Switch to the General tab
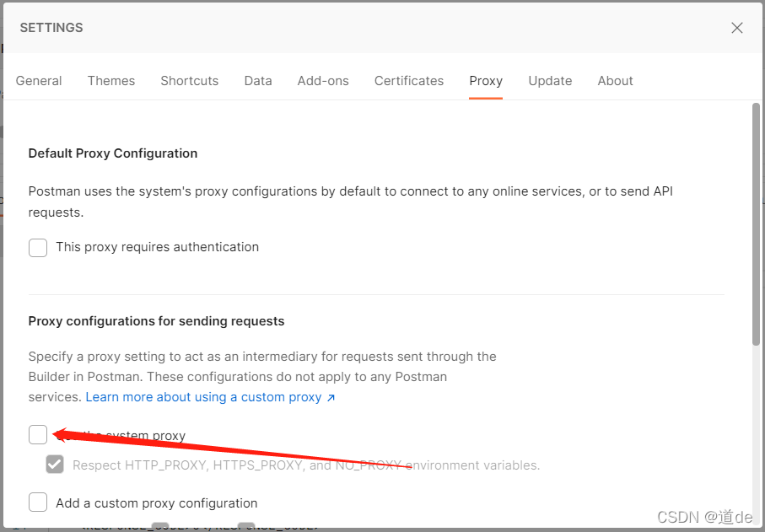The height and width of the screenshot is (532, 765). pos(39,80)
